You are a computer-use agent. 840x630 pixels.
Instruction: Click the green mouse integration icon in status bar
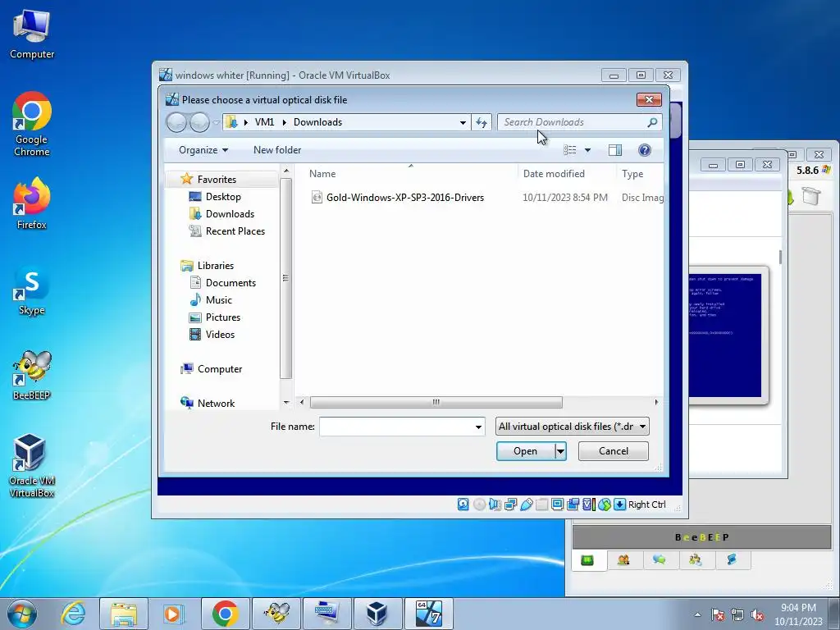click(605, 504)
